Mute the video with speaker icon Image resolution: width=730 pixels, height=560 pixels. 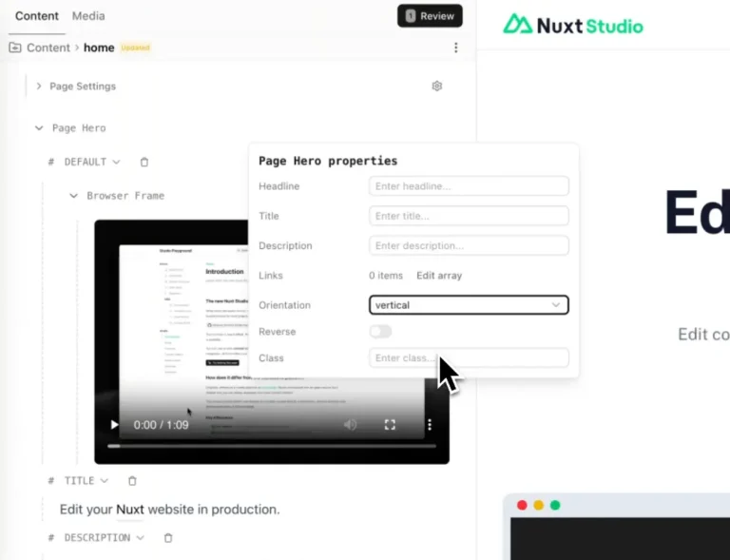350,425
